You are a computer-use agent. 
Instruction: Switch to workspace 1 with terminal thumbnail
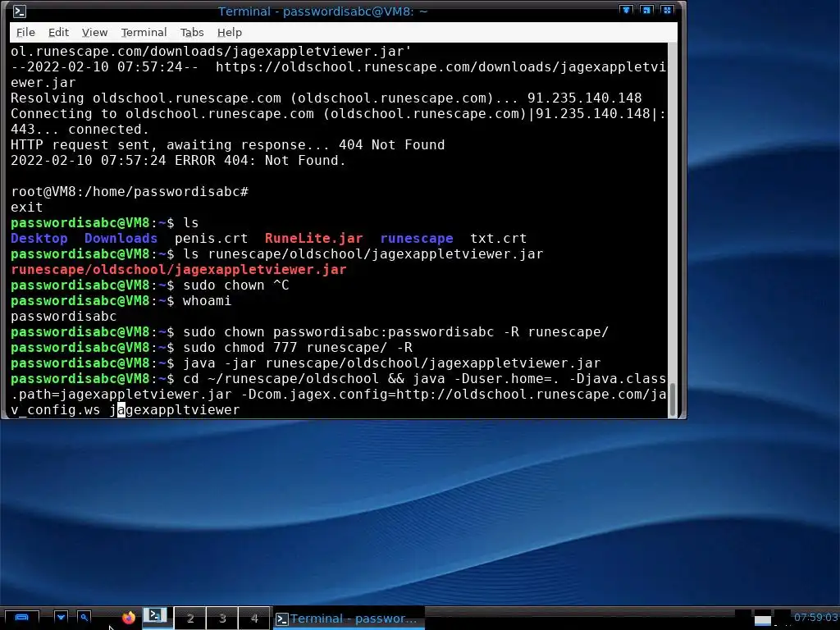click(x=157, y=617)
